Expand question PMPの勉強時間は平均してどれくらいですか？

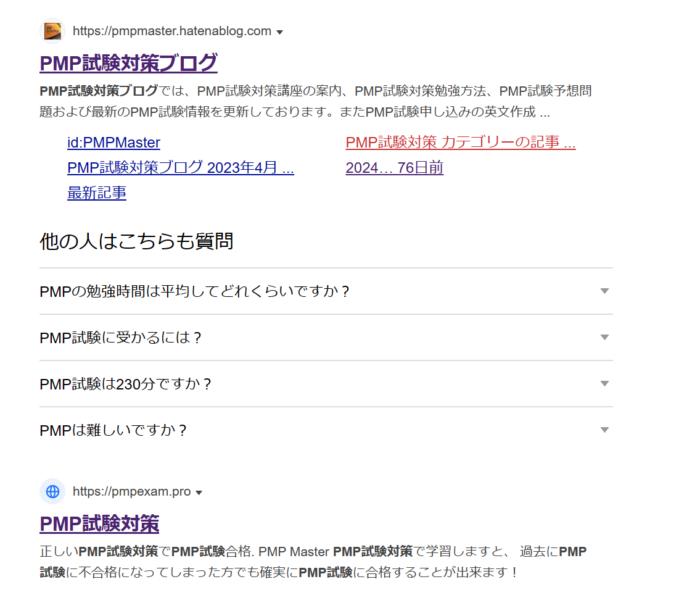click(x=195, y=291)
